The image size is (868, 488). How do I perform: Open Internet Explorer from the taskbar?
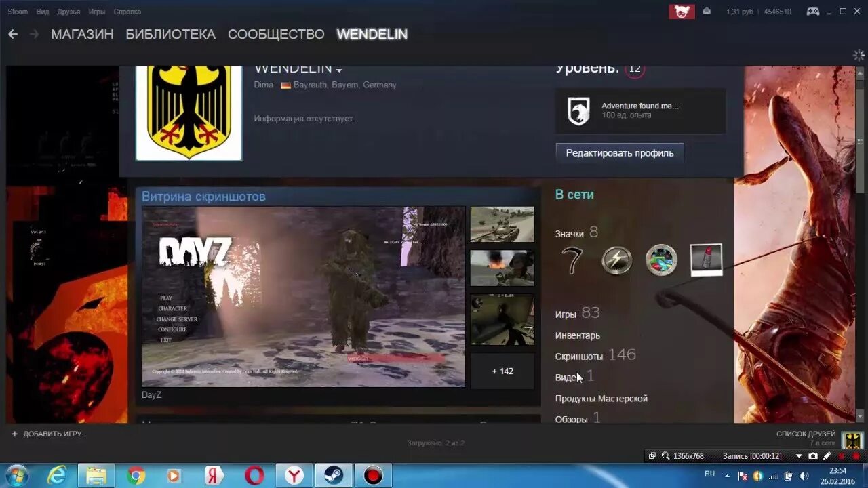(57, 476)
